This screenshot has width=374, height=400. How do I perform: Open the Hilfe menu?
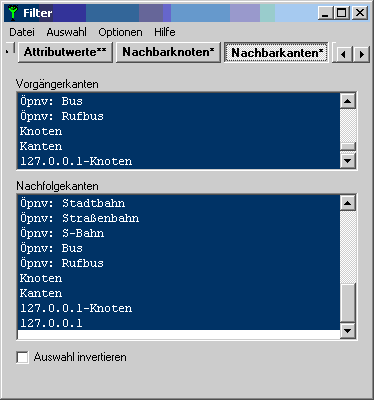click(x=165, y=32)
